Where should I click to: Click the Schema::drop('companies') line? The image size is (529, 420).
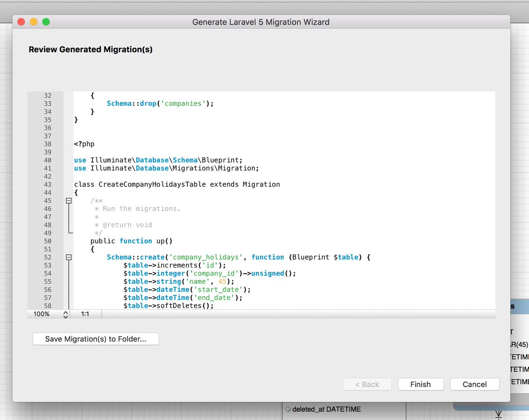tap(160, 104)
